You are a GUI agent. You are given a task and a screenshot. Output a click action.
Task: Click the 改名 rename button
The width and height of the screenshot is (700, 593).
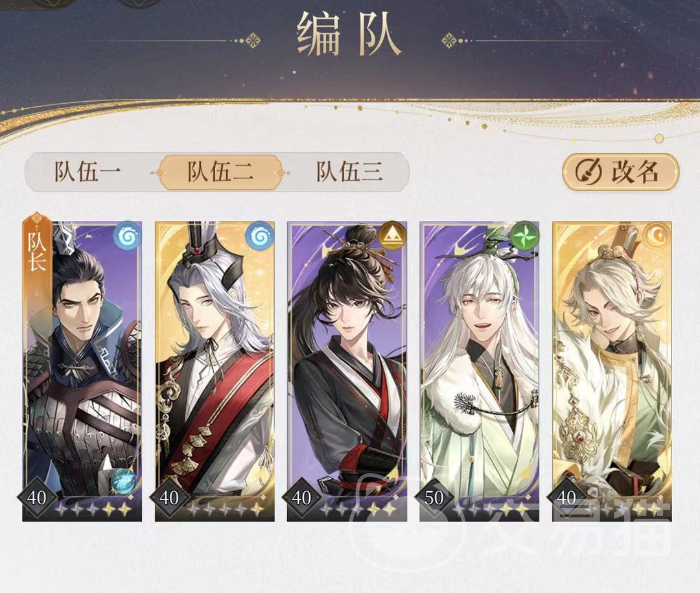tap(621, 171)
